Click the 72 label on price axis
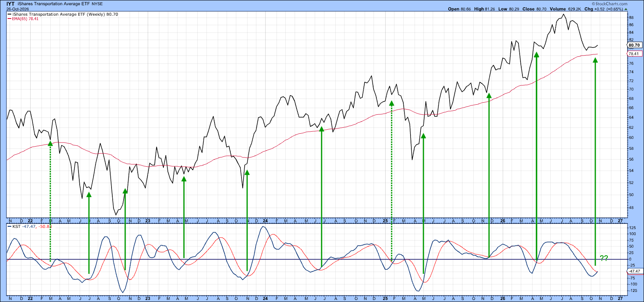 click(x=631, y=81)
